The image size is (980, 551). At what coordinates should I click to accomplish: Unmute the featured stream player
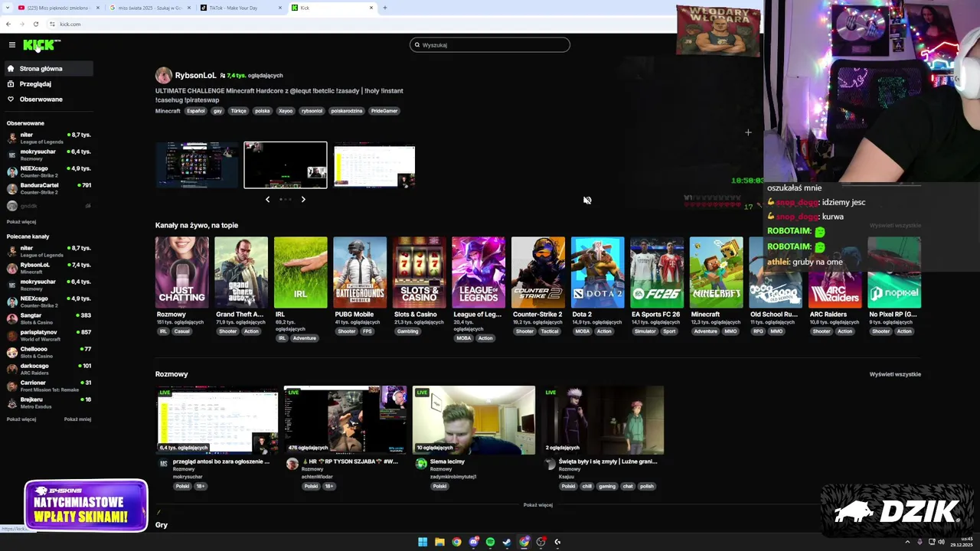click(587, 201)
